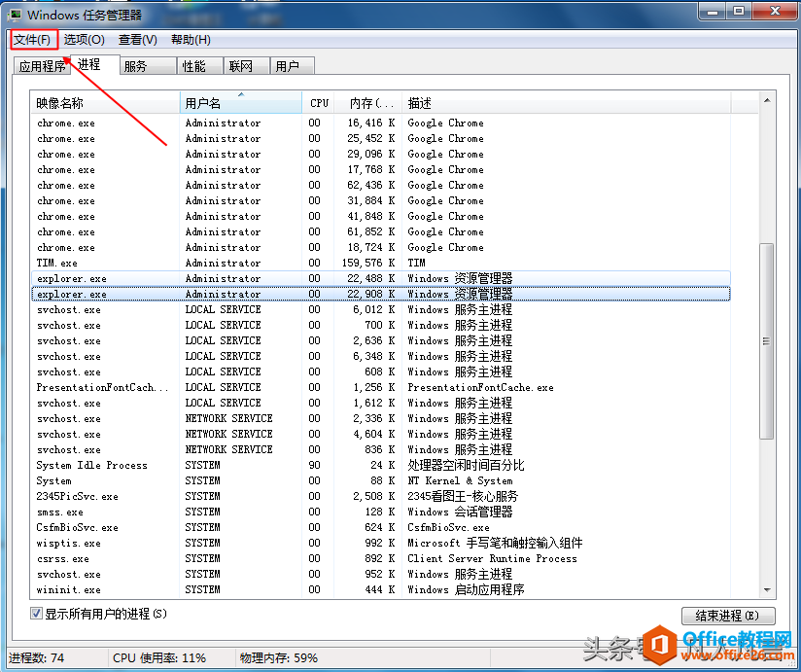The image size is (801, 672).
Task: Sort by 内存 column header
Action: point(368,103)
